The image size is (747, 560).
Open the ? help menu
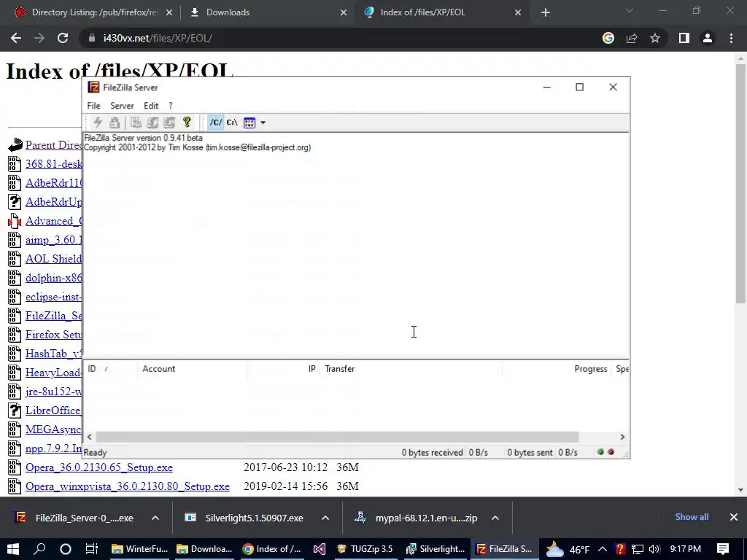(171, 106)
